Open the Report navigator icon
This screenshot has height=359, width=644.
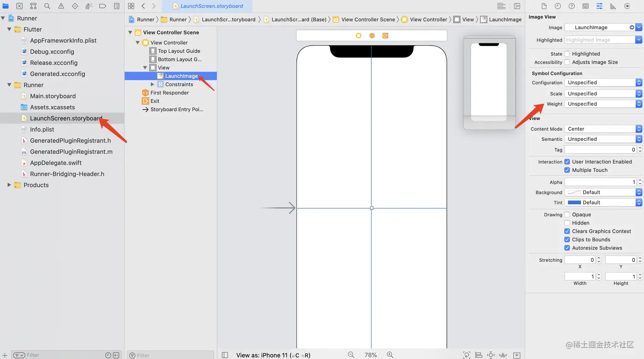[x=117, y=6]
